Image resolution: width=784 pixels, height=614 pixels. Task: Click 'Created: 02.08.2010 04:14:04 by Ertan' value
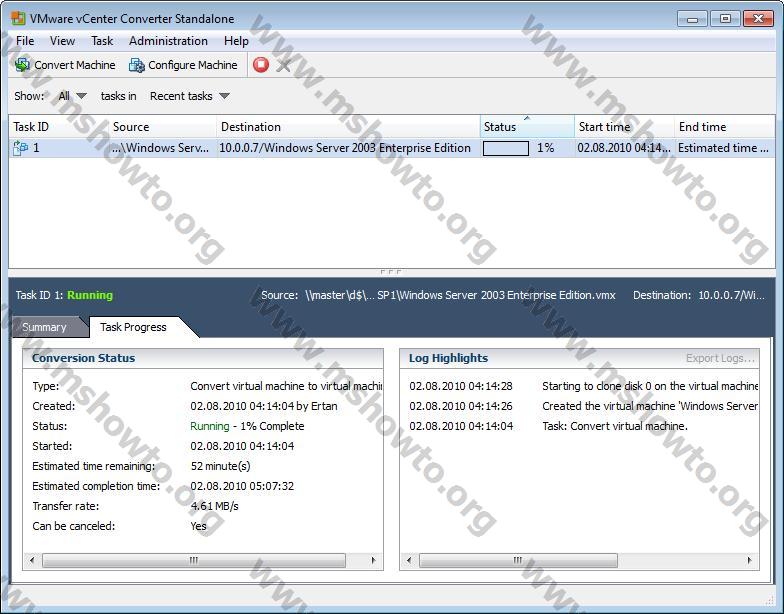pyautogui.click(x=264, y=406)
